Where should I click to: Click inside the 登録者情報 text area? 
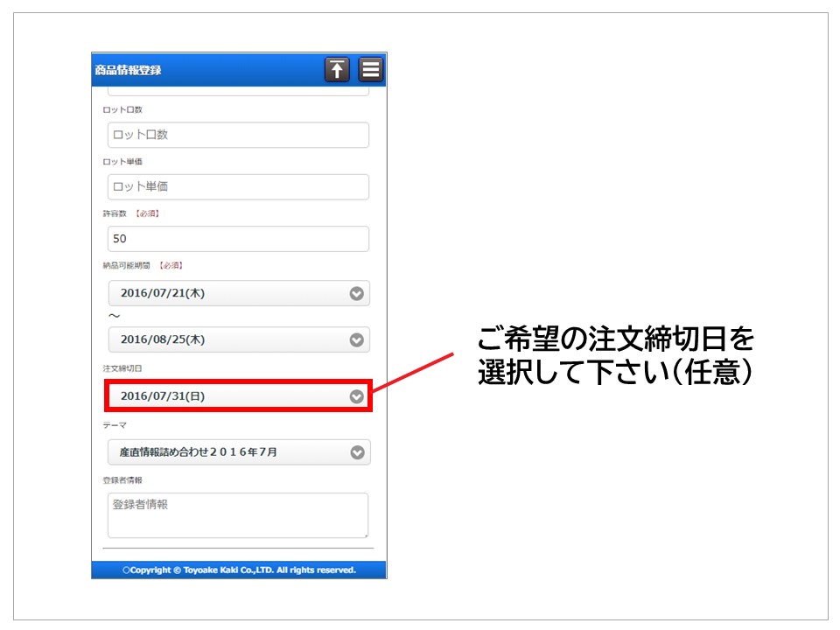coord(238,515)
